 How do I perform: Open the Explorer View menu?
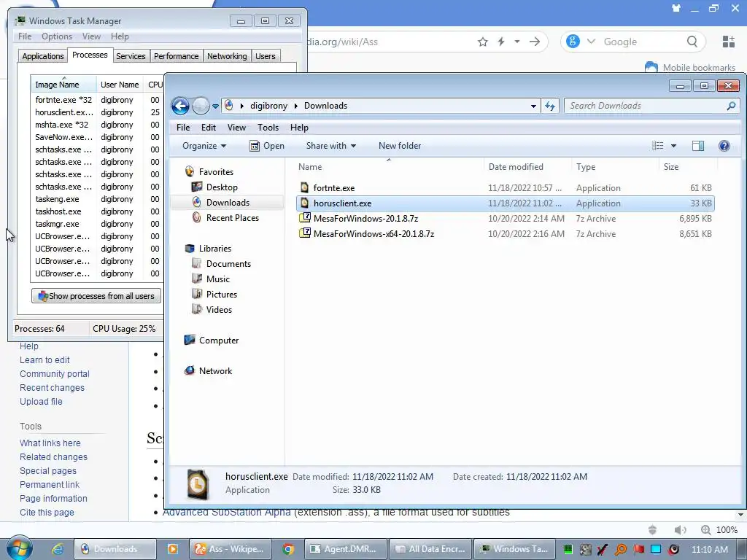pos(236,128)
